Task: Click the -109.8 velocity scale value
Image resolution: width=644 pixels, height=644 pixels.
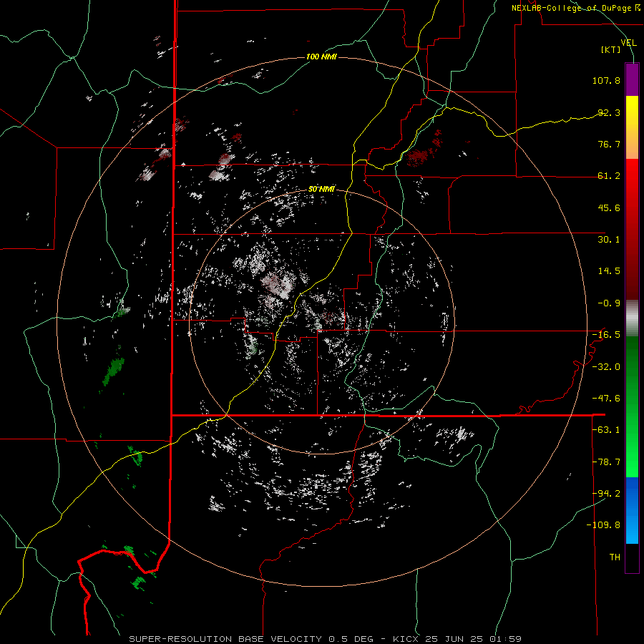Action: [604, 525]
